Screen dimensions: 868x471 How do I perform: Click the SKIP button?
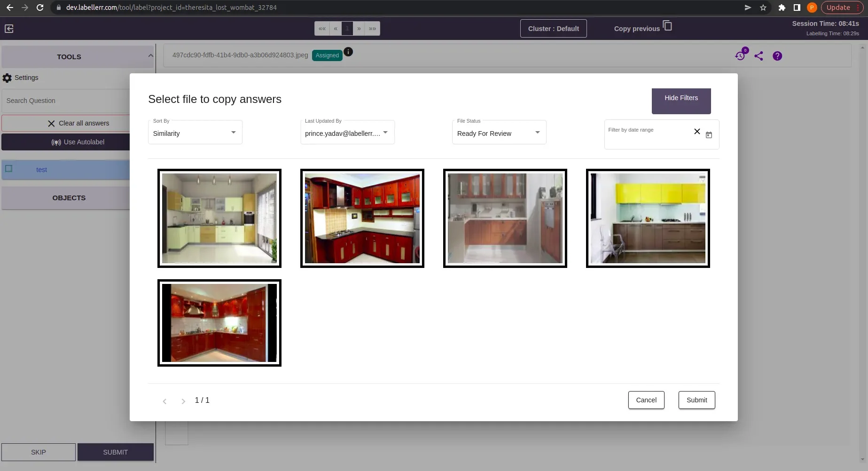[39, 452]
